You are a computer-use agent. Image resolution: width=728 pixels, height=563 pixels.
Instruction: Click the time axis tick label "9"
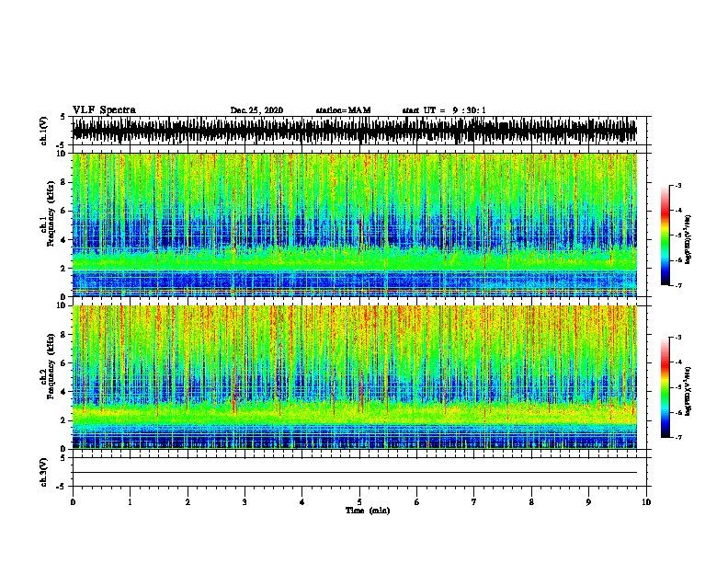point(588,502)
